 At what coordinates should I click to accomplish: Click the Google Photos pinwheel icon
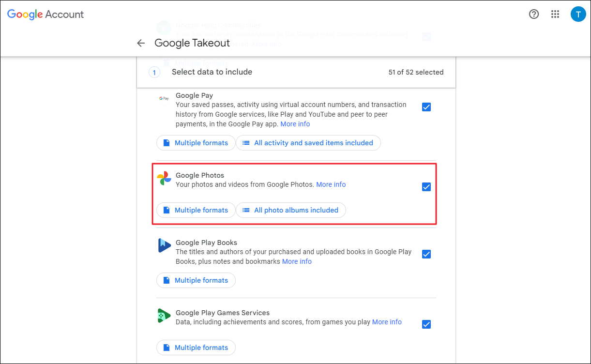pos(164,178)
